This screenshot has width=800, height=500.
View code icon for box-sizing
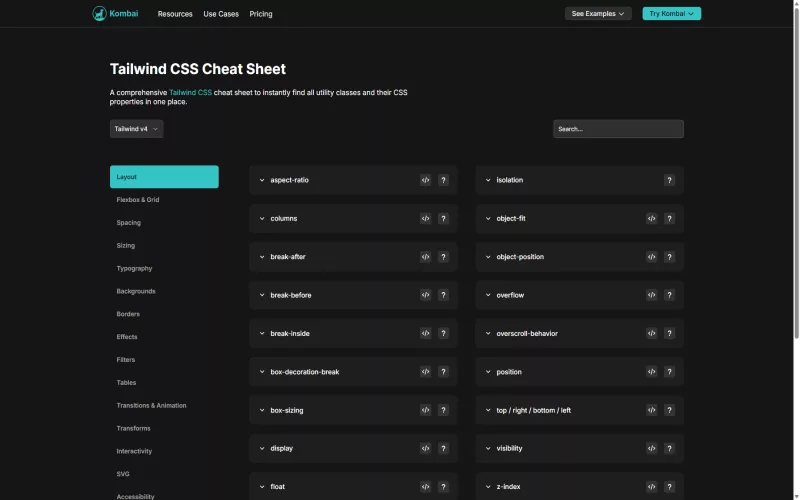click(425, 410)
